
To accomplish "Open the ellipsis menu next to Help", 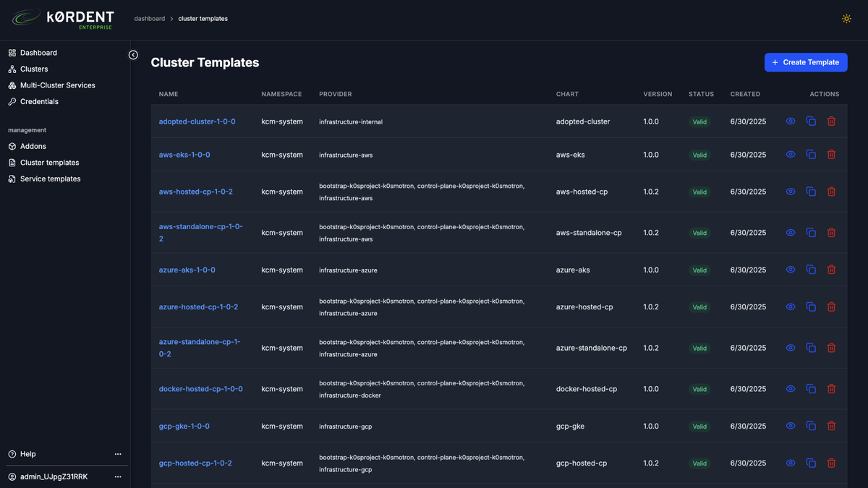I will pos(118,454).
